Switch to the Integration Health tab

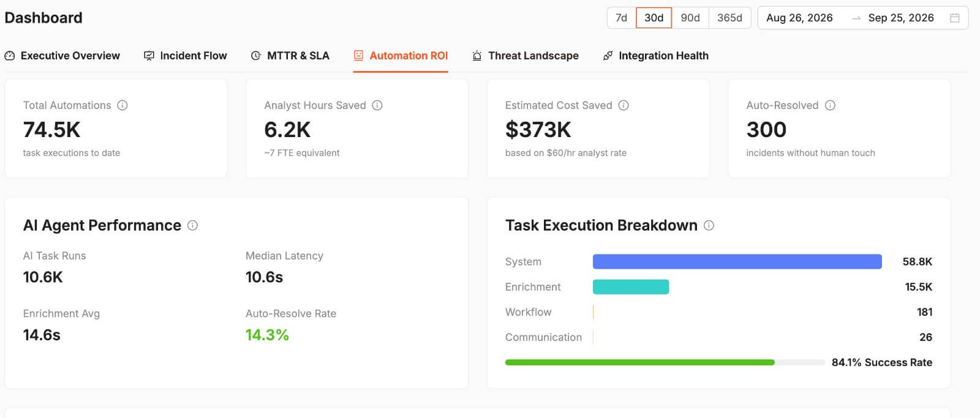coord(656,56)
